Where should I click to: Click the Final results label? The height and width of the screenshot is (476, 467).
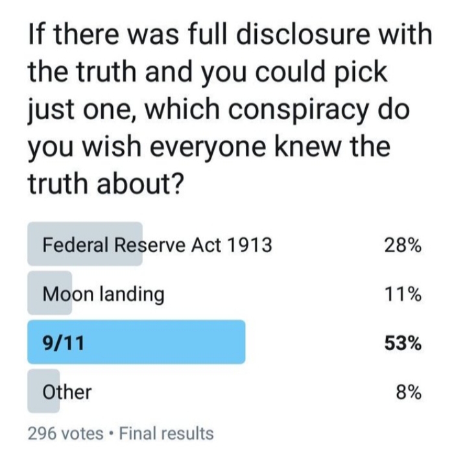tap(167, 433)
